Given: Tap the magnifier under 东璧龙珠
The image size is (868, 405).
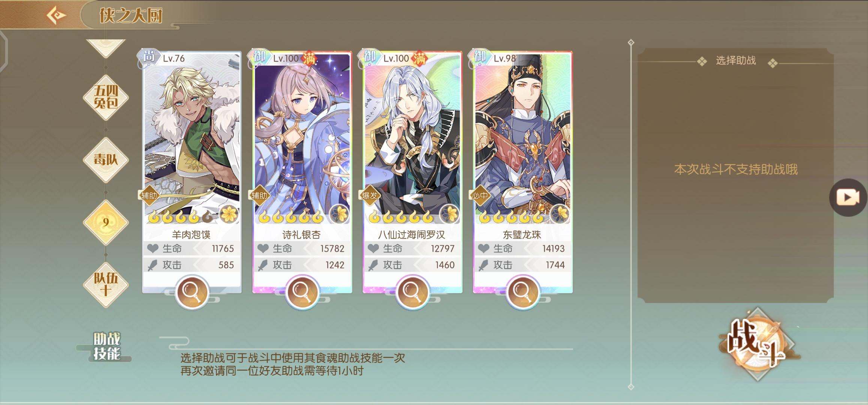Looking at the screenshot, I should [x=522, y=292].
